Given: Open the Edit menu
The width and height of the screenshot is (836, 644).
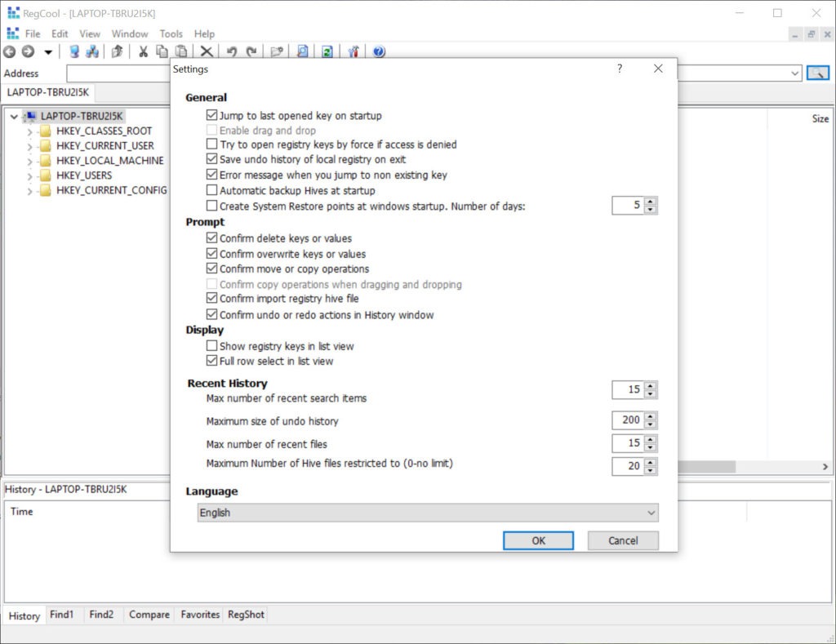Looking at the screenshot, I should pyautogui.click(x=60, y=33).
